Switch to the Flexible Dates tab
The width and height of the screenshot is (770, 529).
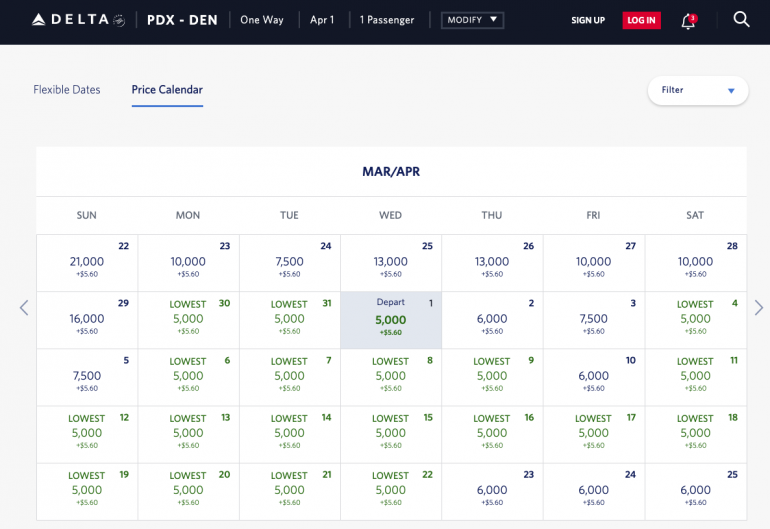pyautogui.click(x=67, y=90)
